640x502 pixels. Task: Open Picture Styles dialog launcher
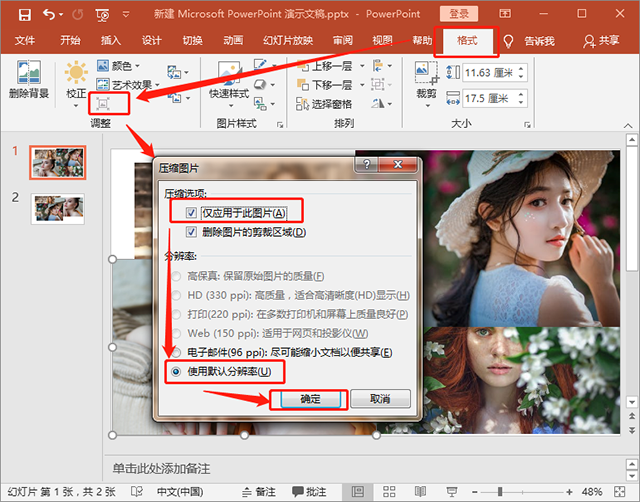coord(280,124)
